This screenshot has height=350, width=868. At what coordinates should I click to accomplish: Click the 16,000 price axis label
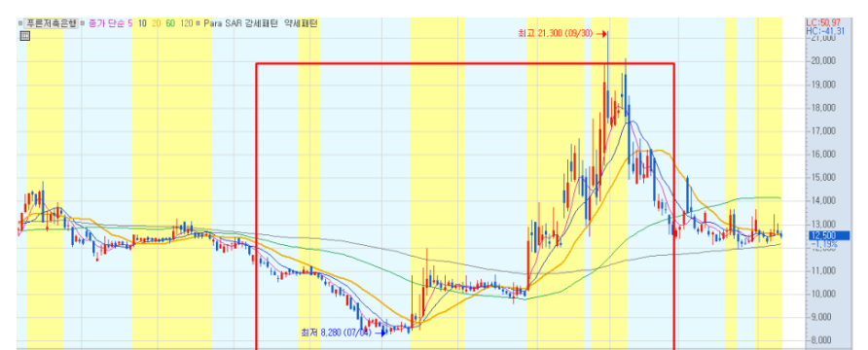[823, 155]
